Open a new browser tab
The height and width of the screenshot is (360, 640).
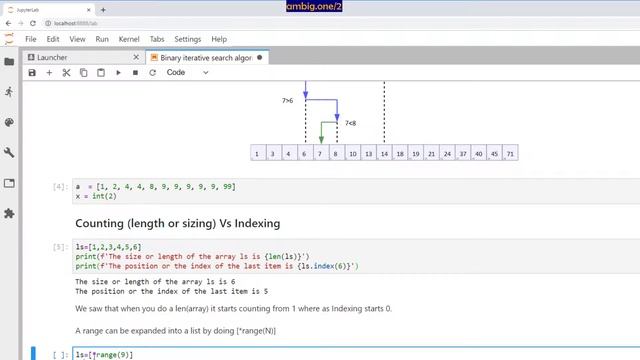(103, 10)
